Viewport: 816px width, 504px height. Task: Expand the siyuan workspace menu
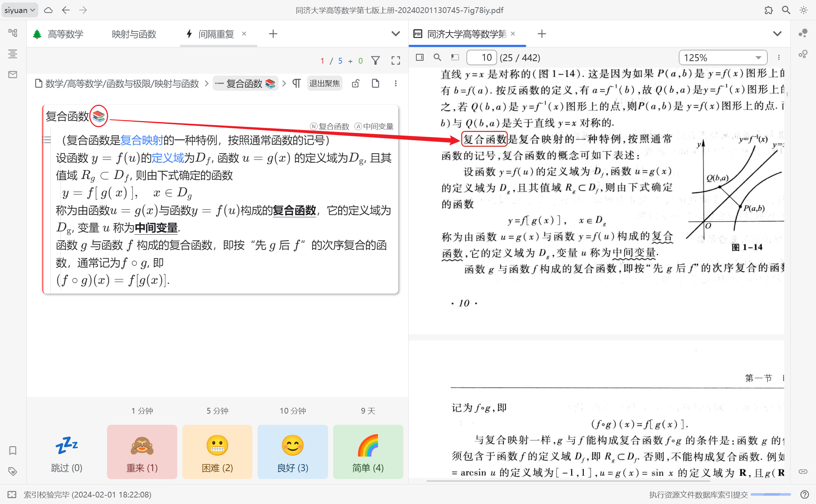point(20,10)
